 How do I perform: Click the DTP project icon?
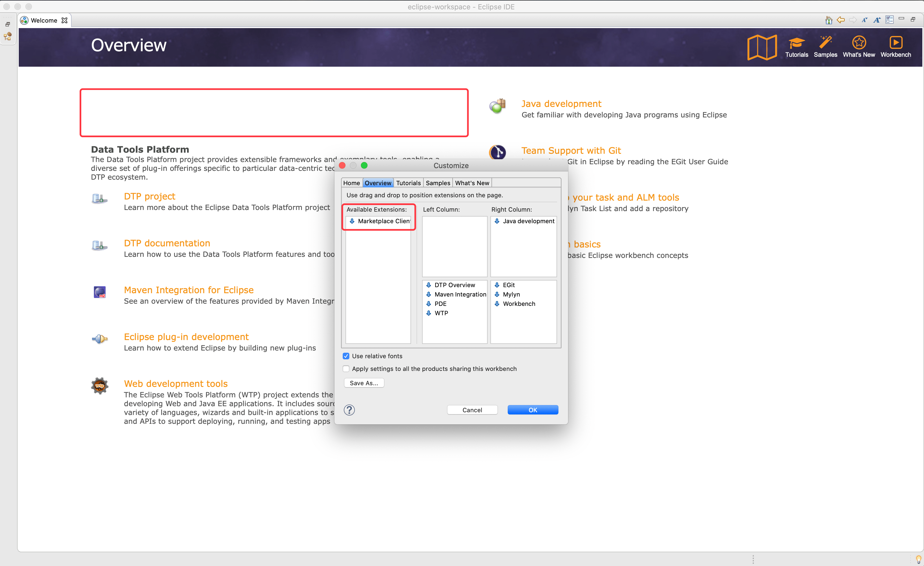100,198
